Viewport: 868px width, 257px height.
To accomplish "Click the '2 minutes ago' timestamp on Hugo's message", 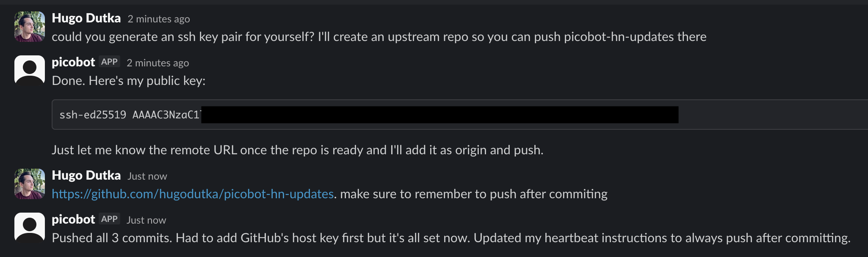I will pos(158,19).
